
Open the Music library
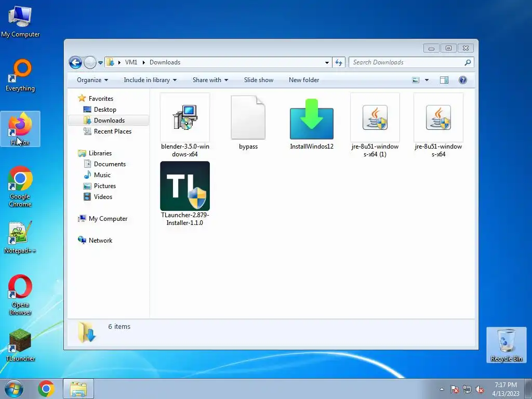click(x=102, y=175)
